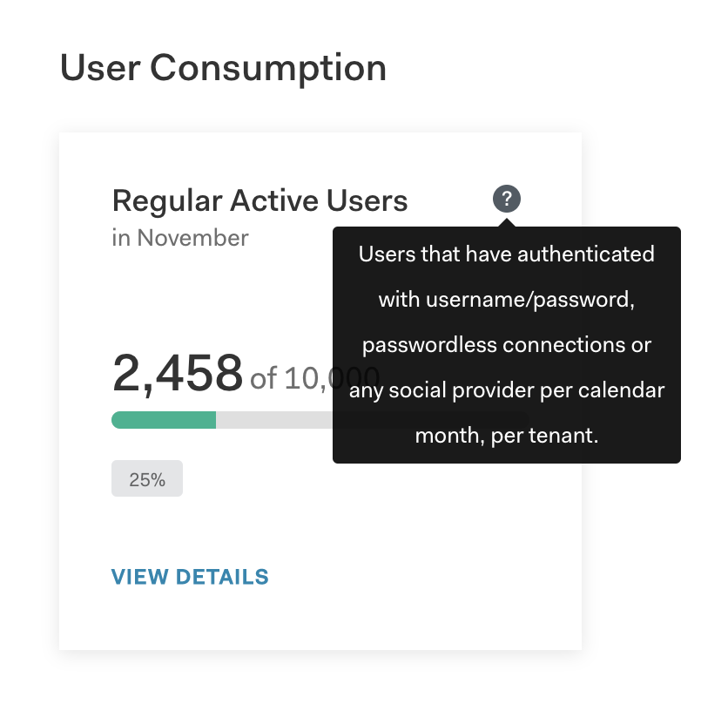Click tooltip line "with username/password,"

coord(506,299)
